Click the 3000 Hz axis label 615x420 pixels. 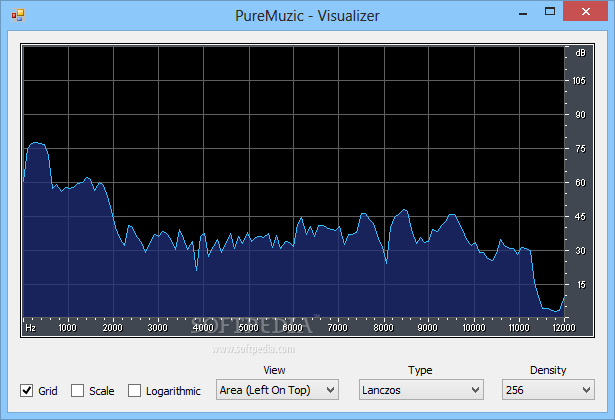coord(158,327)
